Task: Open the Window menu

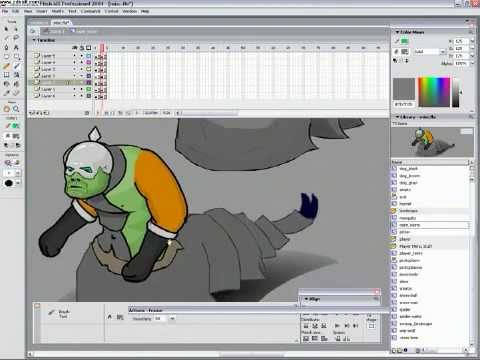Action: (x=130, y=11)
